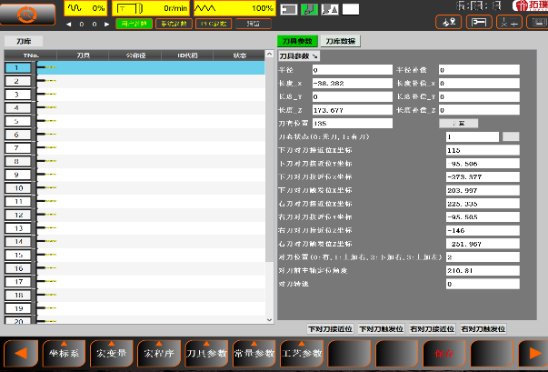548x372 pixels.
Task: Click the small right arrow next to counters
Action: coord(107,24)
